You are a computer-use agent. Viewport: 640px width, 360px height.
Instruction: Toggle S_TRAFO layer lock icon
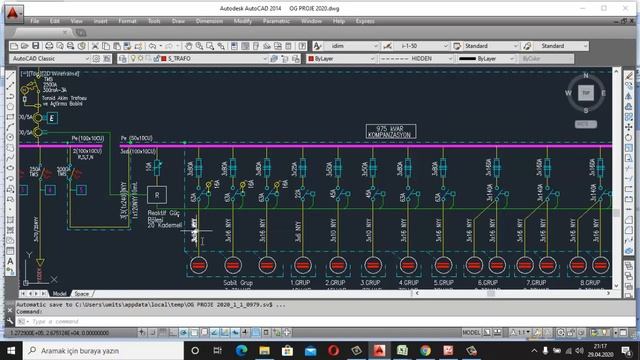156,59
